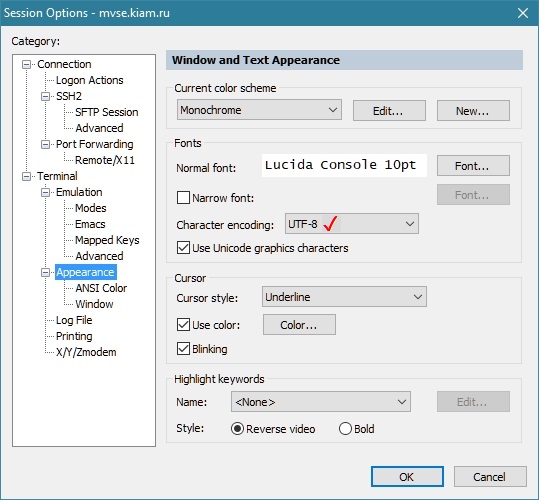Image resolution: width=539 pixels, height=500 pixels.
Task: Open the Cursor style dropdown
Action: (344, 297)
